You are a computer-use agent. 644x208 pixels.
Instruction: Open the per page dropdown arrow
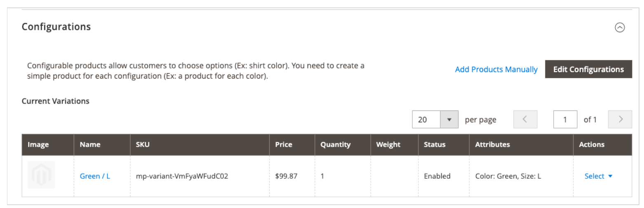tap(449, 120)
